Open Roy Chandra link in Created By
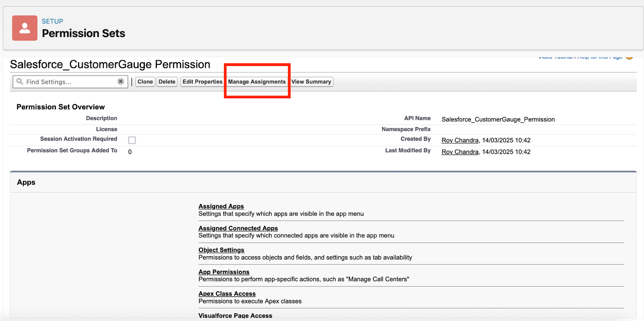 460,140
